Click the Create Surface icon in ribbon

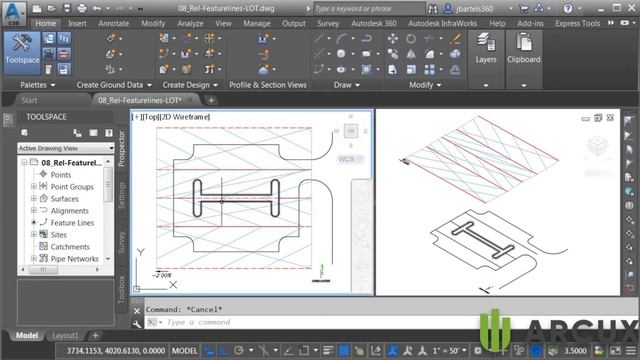coord(111,54)
